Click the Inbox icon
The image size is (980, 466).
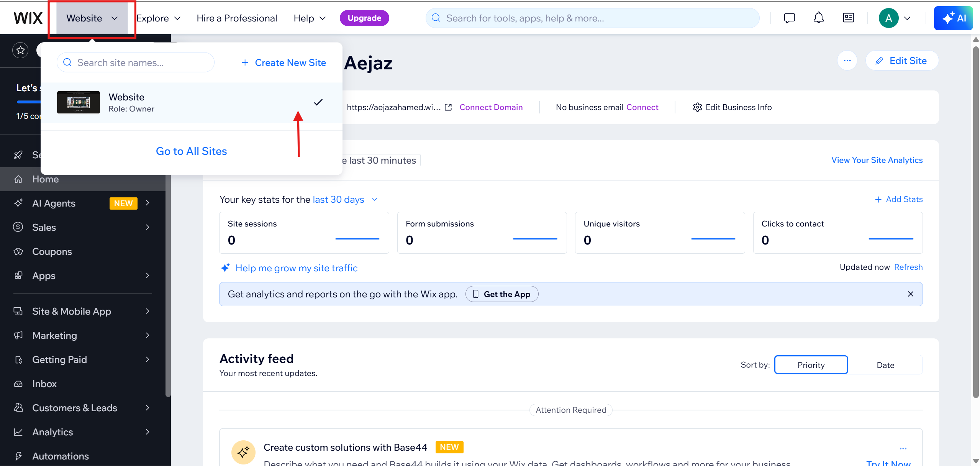[x=18, y=384]
